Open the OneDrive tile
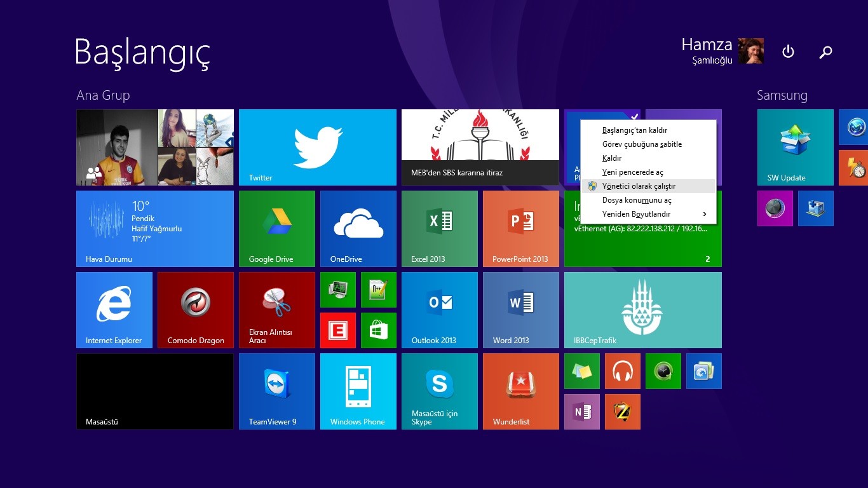The height and width of the screenshot is (488, 868). pos(358,229)
